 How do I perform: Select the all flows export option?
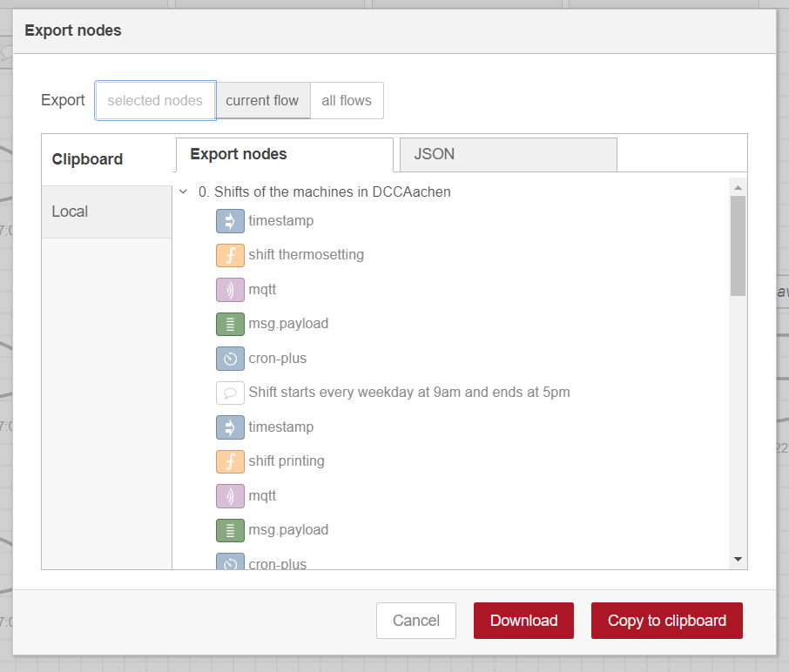tap(346, 100)
